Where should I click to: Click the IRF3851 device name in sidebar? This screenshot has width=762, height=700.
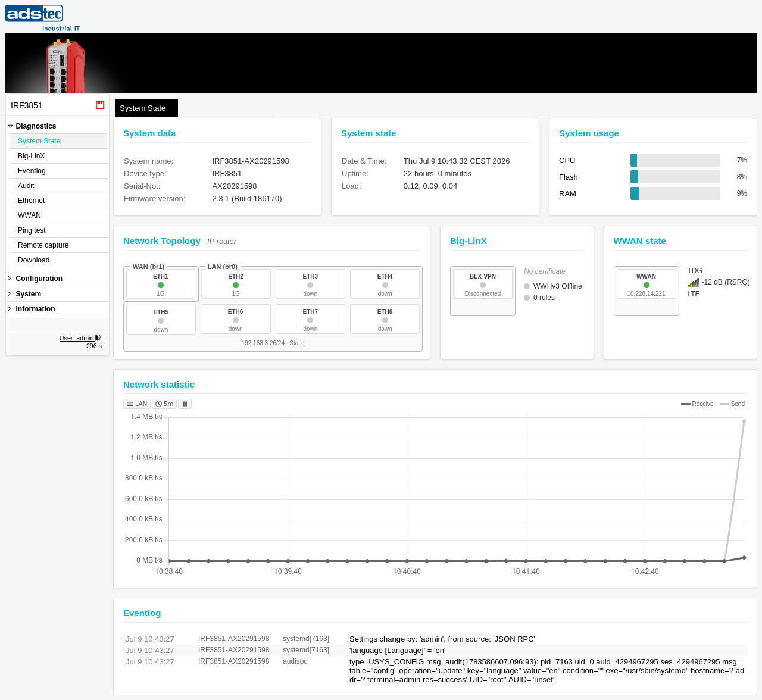tap(27, 105)
